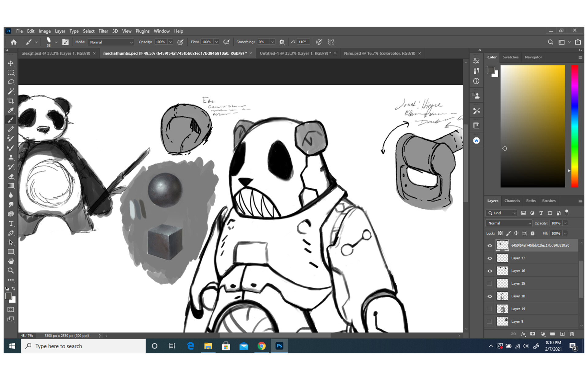Create a new layer in the Layers panel
The height and width of the screenshot is (380, 588).
[x=562, y=334]
